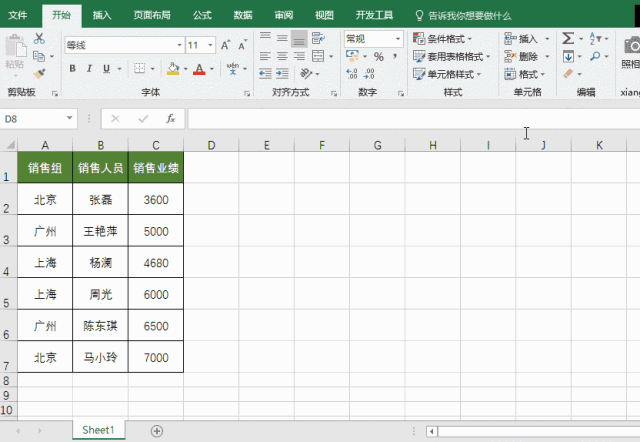
Task: Open the font name dropdown
Action: 180,45
